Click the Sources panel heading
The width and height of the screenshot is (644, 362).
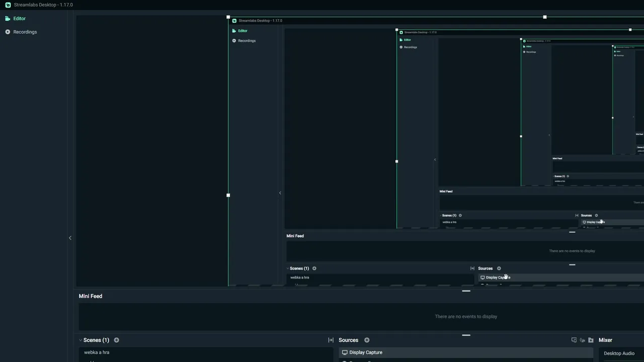tap(348, 340)
